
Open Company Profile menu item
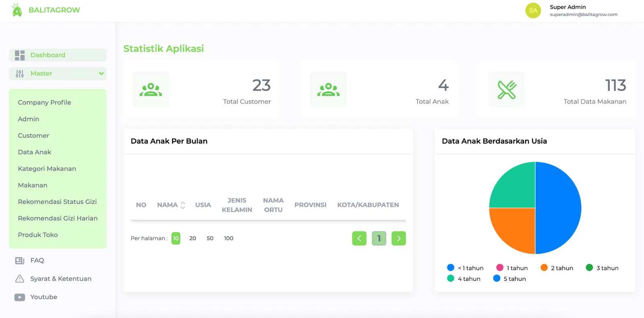(45, 103)
